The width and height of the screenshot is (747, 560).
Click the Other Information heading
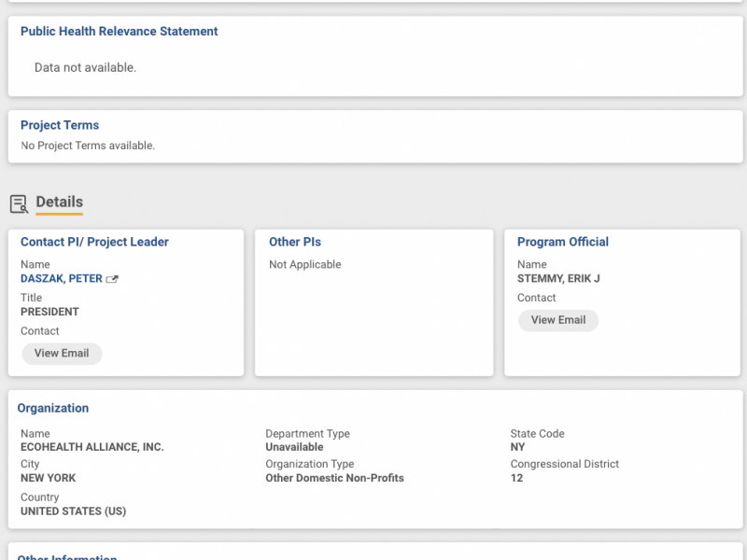[67, 556]
